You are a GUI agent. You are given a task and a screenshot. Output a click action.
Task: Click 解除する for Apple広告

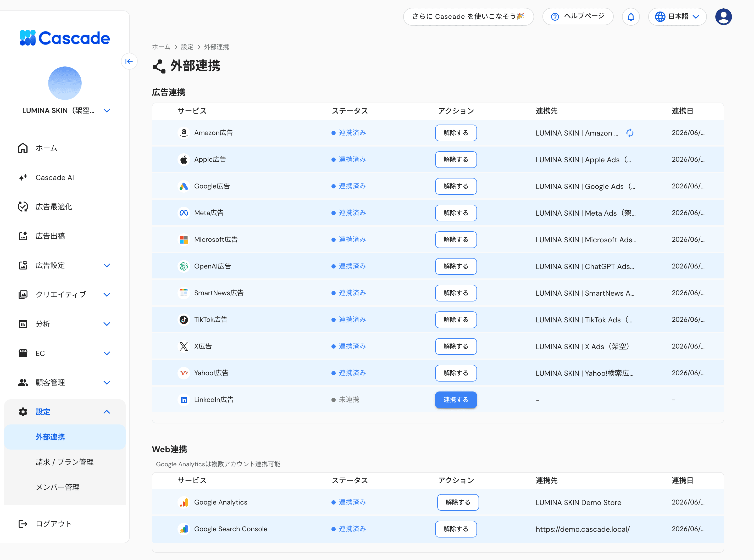(x=456, y=160)
